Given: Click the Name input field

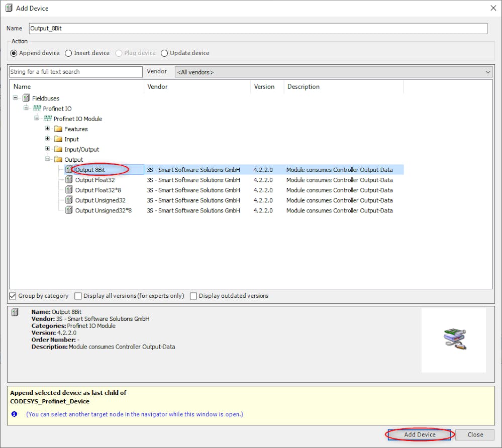Looking at the screenshot, I should tap(258, 29).
